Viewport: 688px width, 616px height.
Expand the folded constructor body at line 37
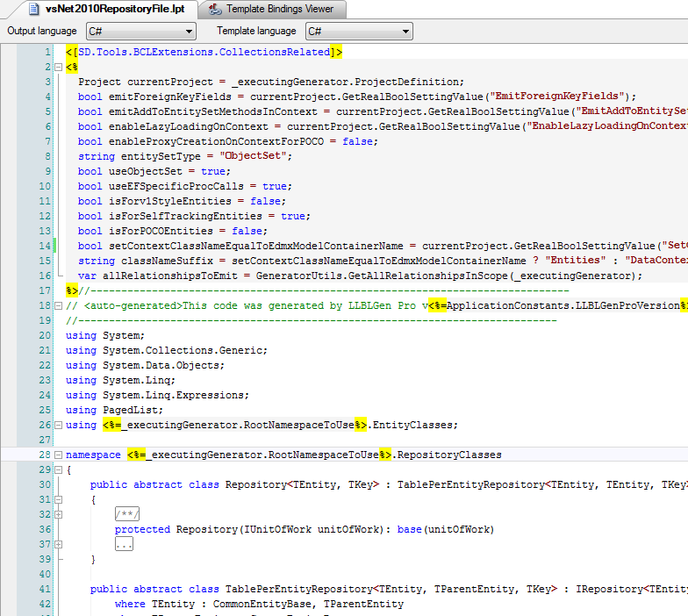[59, 544]
